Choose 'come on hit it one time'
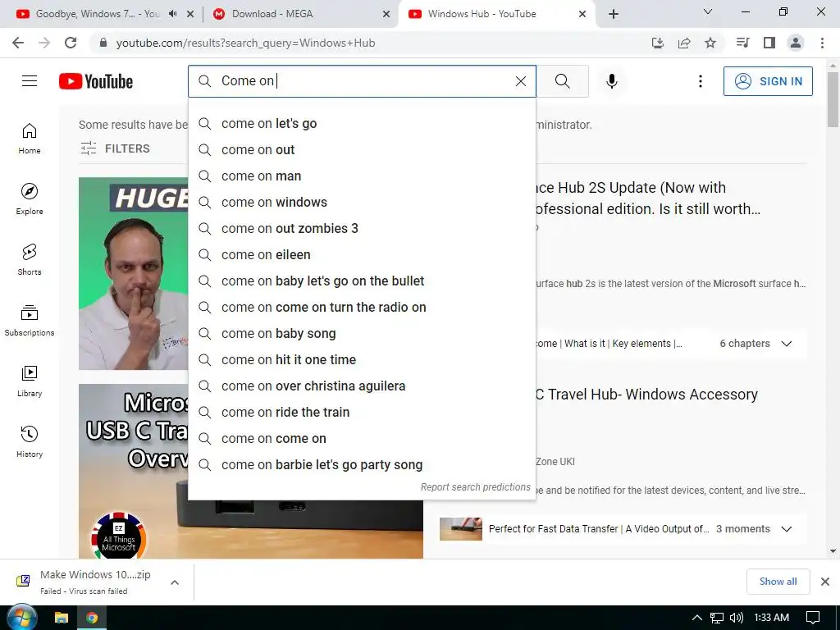This screenshot has height=630, width=840. [362, 360]
